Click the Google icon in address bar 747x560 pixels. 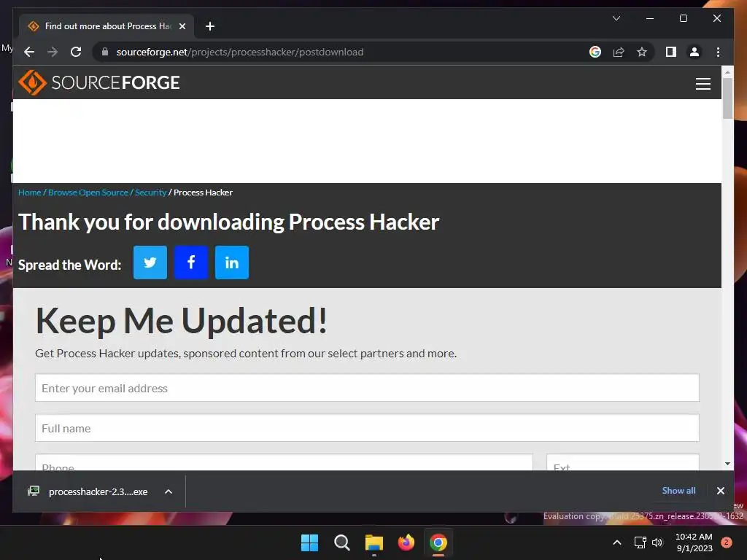point(595,52)
